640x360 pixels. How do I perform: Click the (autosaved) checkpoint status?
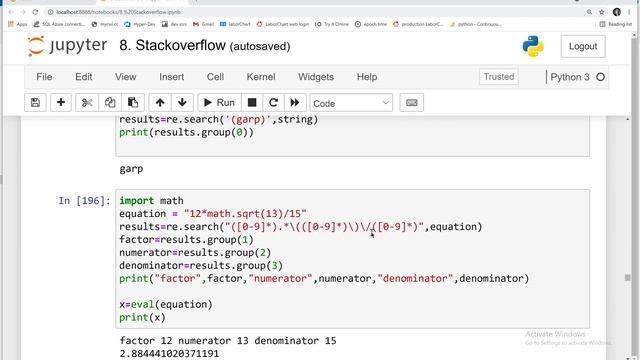[260, 47]
